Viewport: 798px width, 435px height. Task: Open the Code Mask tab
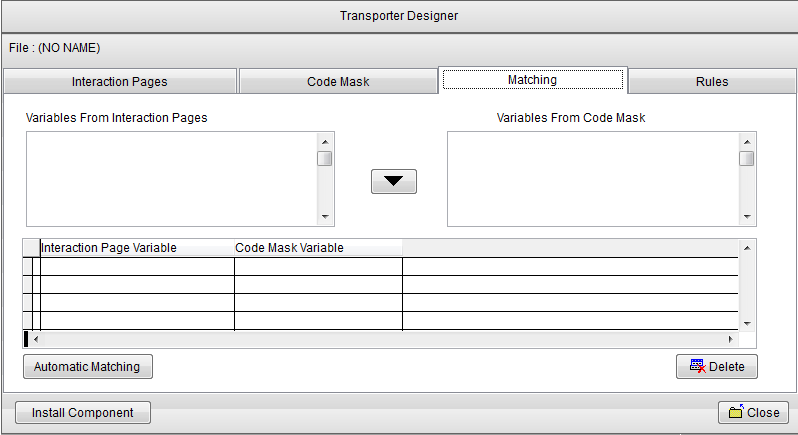tap(338, 81)
